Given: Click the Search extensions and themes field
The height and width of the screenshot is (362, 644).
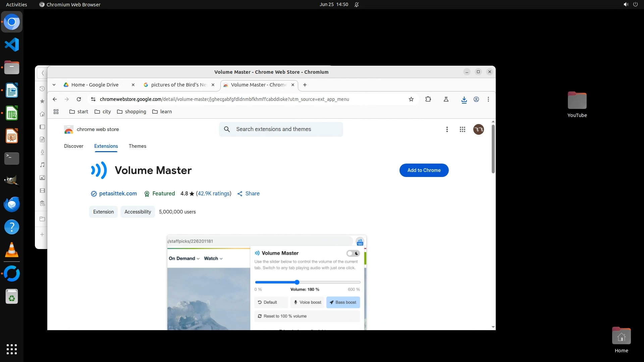Looking at the screenshot, I should [281, 129].
